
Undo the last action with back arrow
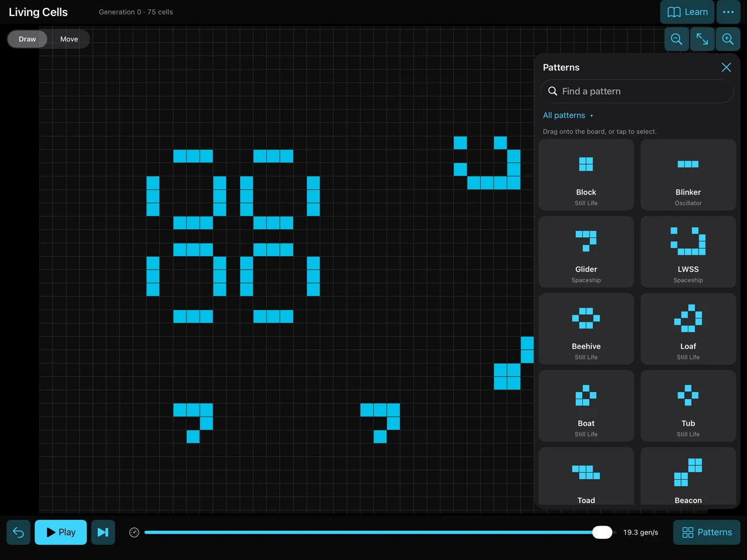18,532
